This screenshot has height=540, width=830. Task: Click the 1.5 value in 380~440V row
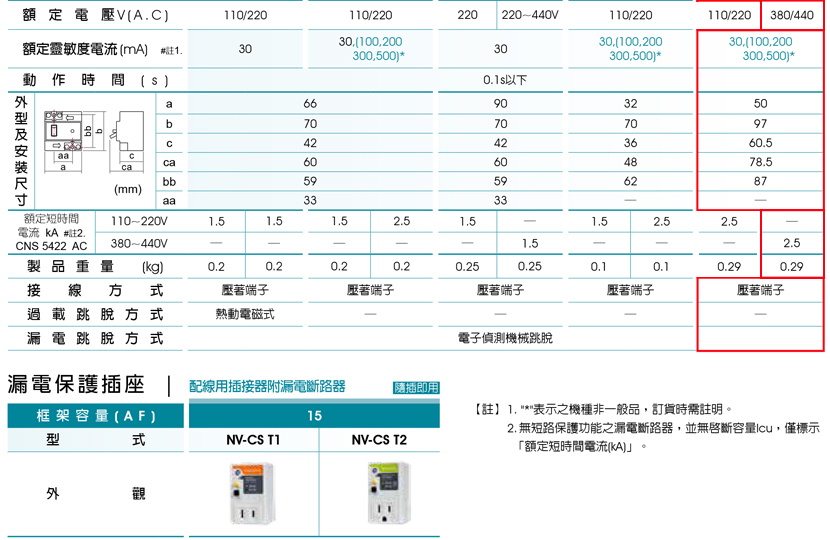(x=530, y=243)
